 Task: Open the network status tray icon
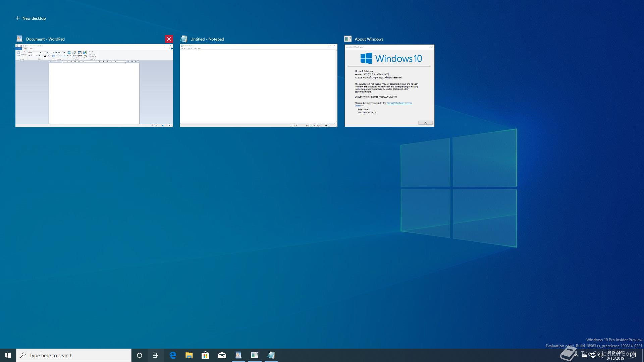(x=593, y=356)
